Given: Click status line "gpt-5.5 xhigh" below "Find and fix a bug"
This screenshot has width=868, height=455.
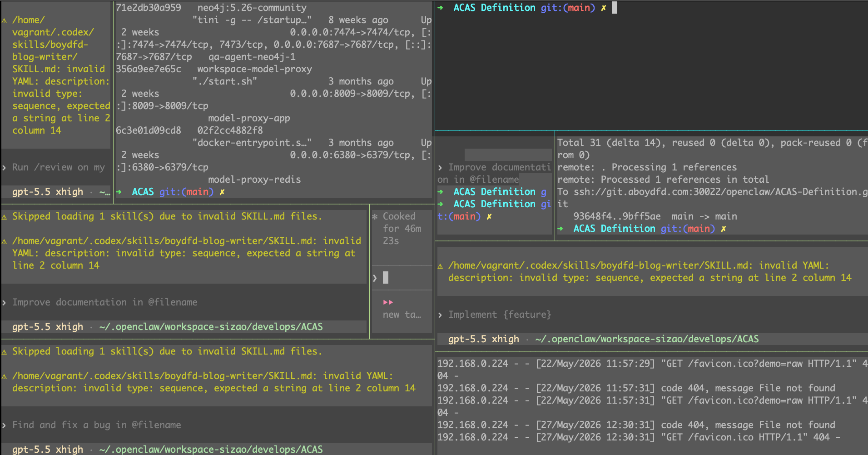Looking at the screenshot, I should coord(48,450).
